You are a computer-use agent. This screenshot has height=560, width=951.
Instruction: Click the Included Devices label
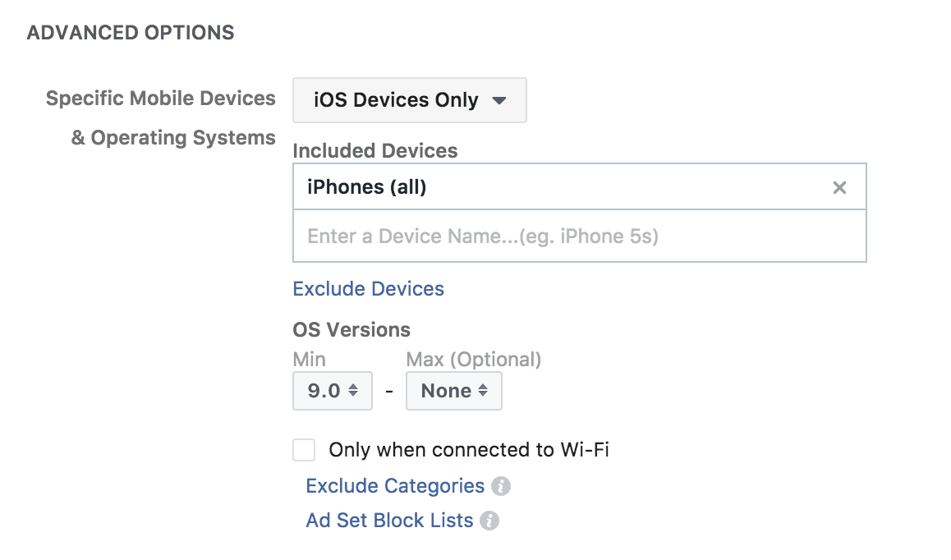point(375,151)
